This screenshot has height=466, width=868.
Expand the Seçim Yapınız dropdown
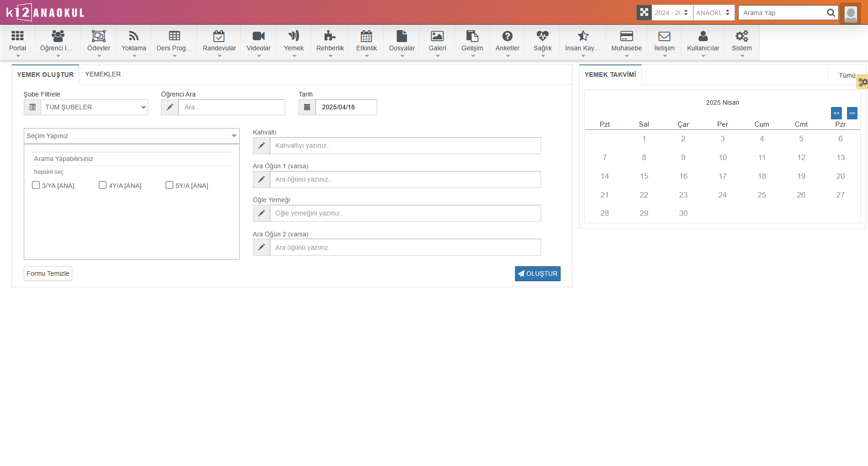(132, 136)
